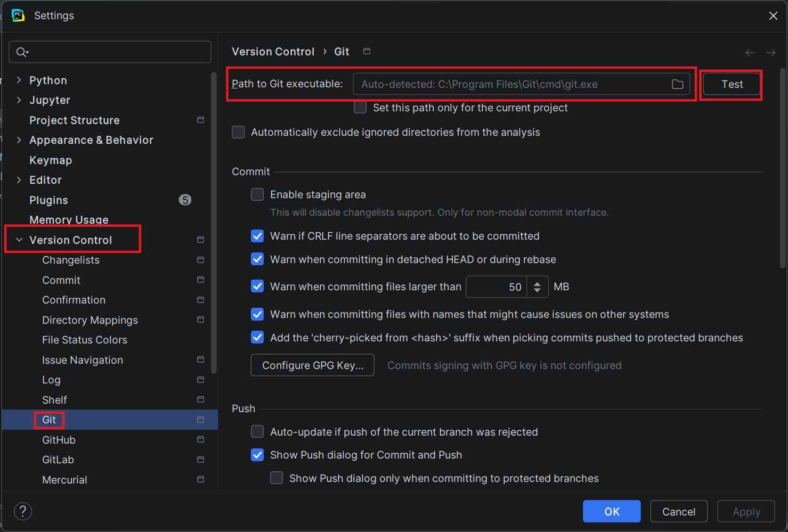The height and width of the screenshot is (532, 788).
Task: Click the folder browse icon in Git path field
Action: click(677, 84)
